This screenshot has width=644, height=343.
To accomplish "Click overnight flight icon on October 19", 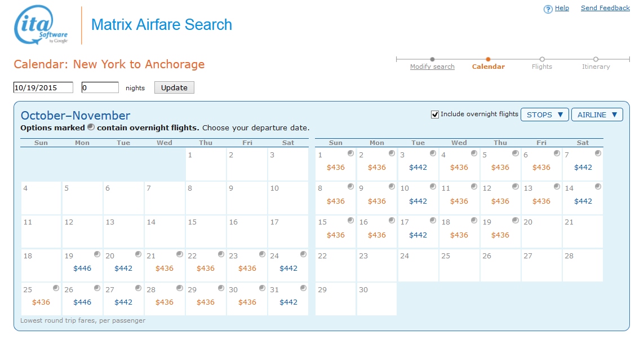I will [x=97, y=254].
